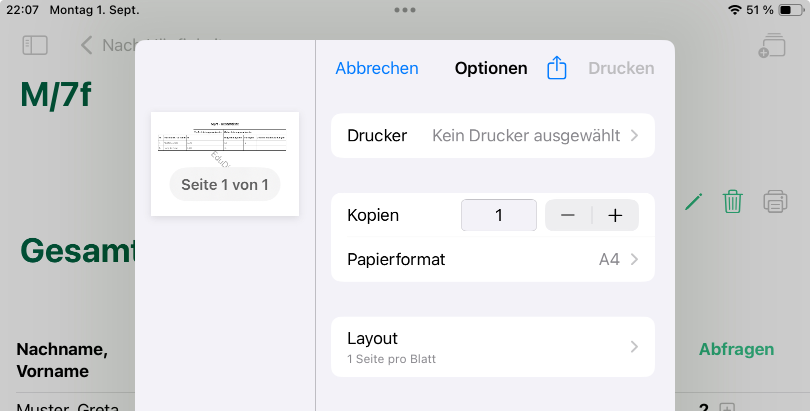Open the Drucker printer selection row
810x411 pixels.
492,136
